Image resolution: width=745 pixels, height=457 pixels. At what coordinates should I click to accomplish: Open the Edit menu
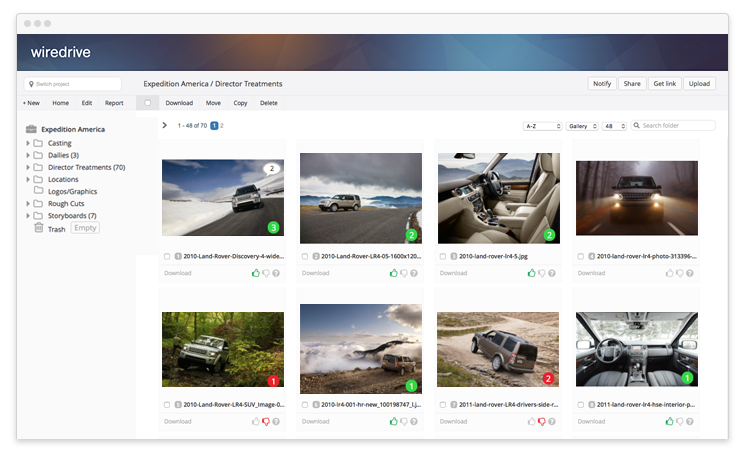tap(87, 102)
